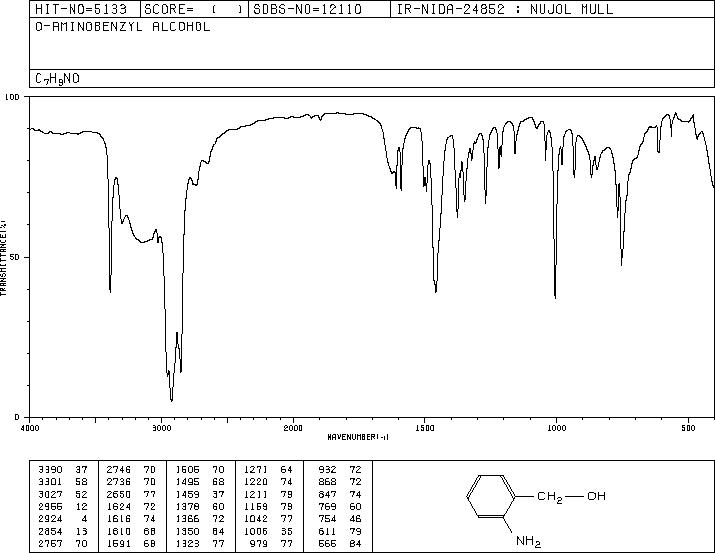Click the 1000 tick label on x-axis
The width and height of the screenshot is (715, 553).
pyautogui.click(x=556, y=428)
